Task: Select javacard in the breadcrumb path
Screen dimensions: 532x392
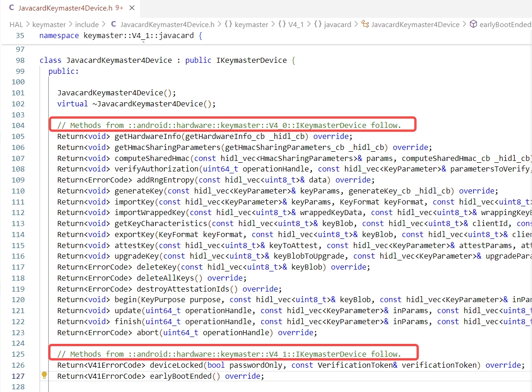Action: click(x=338, y=24)
